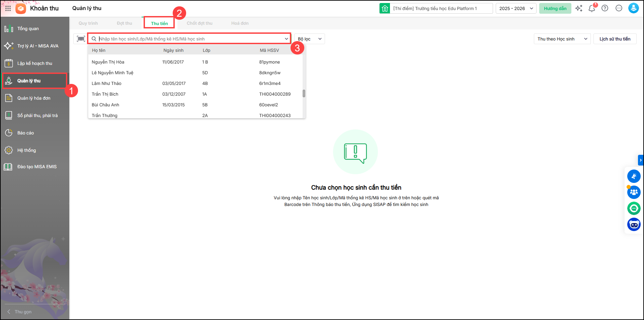This screenshot has height=320, width=644.
Task: Click the Hướng dẫn button
Action: pyautogui.click(x=555, y=8)
